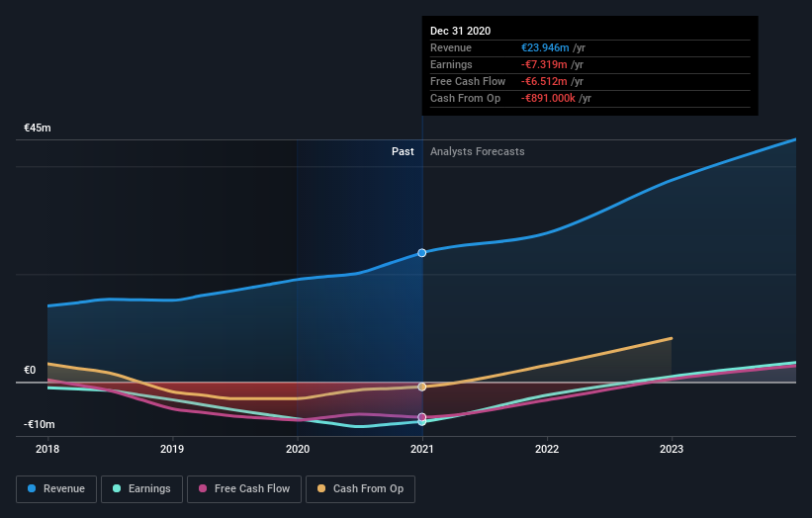
Task: Select the Cash From Op marker at 2021
Action: click(422, 387)
